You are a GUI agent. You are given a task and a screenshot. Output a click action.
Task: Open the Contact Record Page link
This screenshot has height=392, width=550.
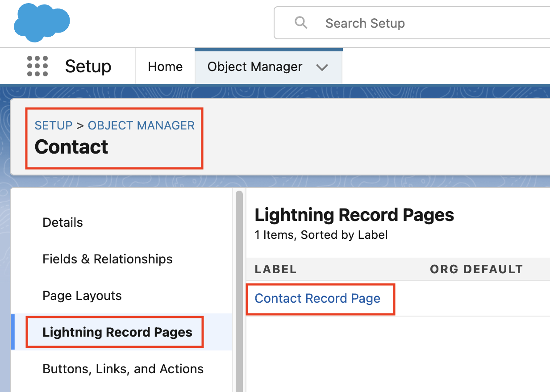coord(317,298)
